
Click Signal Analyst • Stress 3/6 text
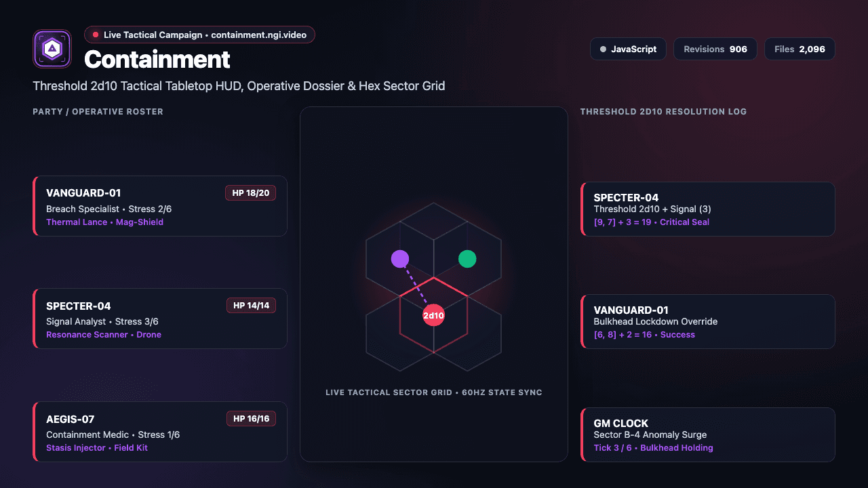coord(102,322)
